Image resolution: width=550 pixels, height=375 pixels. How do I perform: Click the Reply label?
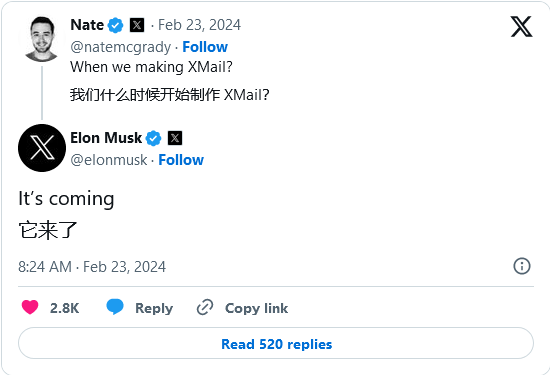click(x=154, y=308)
